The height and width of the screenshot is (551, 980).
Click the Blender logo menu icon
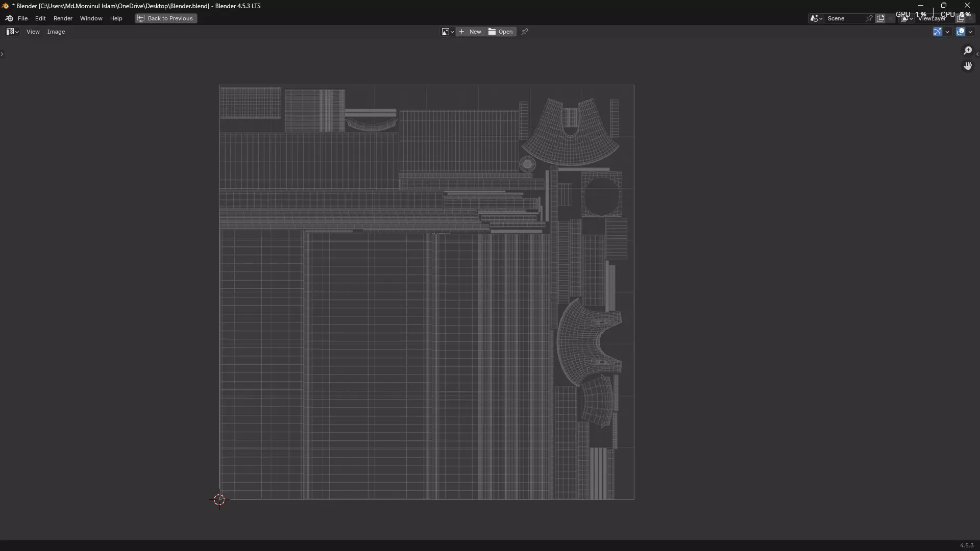pos(9,18)
